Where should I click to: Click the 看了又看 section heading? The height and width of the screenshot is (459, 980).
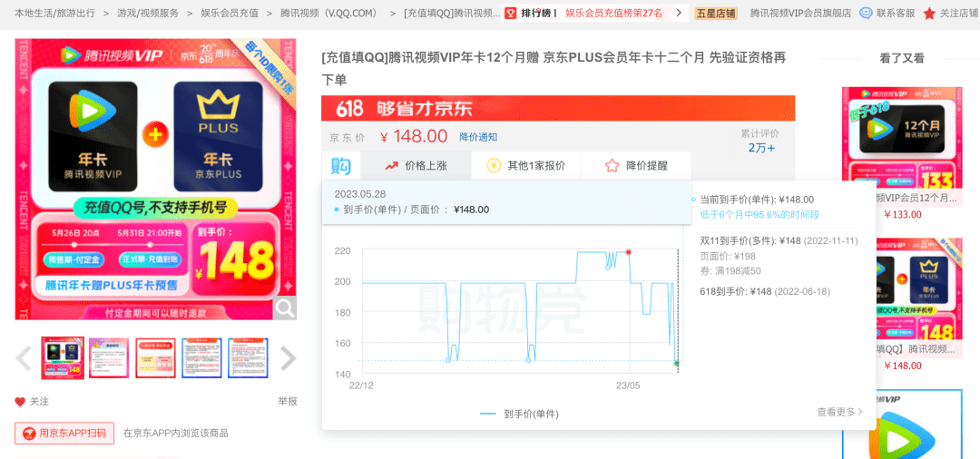901,58
